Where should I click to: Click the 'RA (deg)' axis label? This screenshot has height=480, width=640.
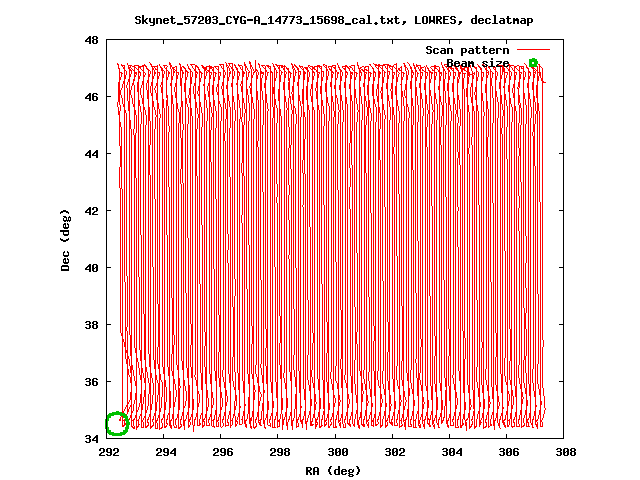pyautogui.click(x=333, y=471)
